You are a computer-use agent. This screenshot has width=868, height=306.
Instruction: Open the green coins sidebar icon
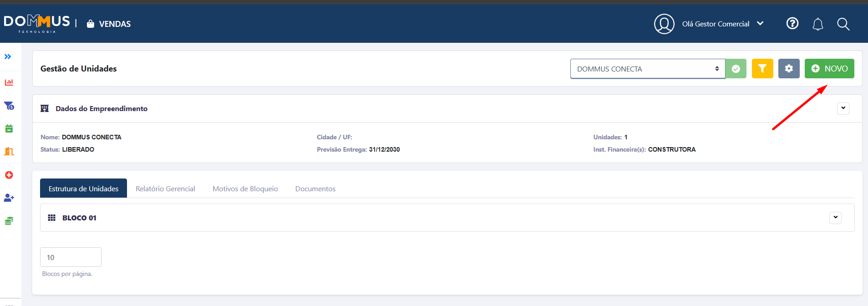point(9,221)
